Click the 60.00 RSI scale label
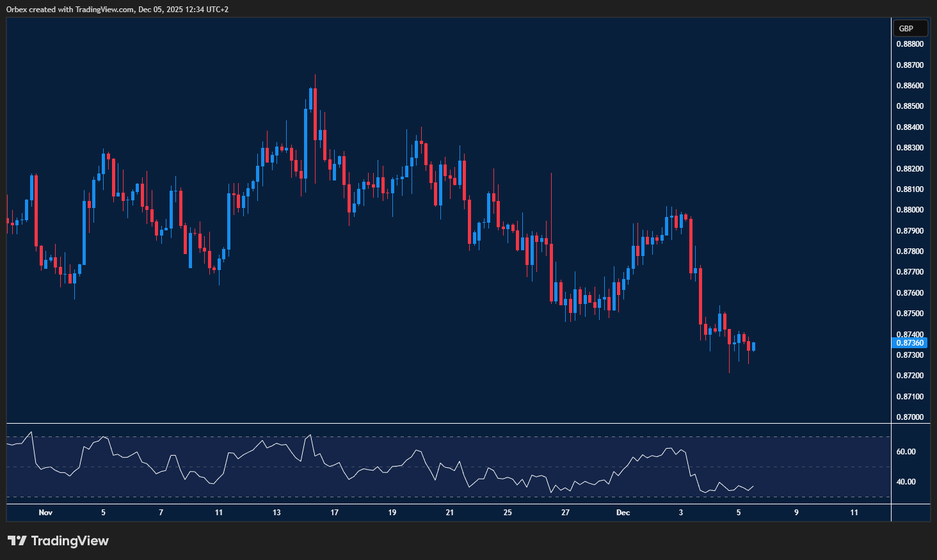Screen dimensions: 937x560 (906, 452)
